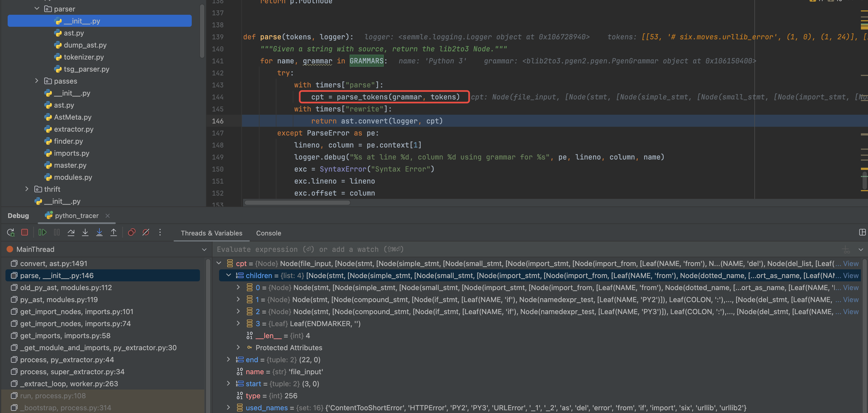
Task: Step into the function call
Action: coord(85,232)
